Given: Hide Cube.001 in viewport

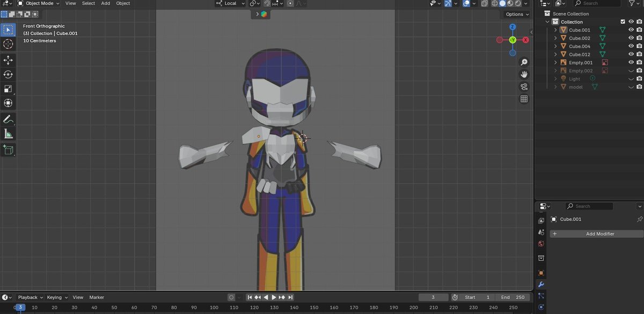Looking at the screenshot, I should tap(631, 30).
